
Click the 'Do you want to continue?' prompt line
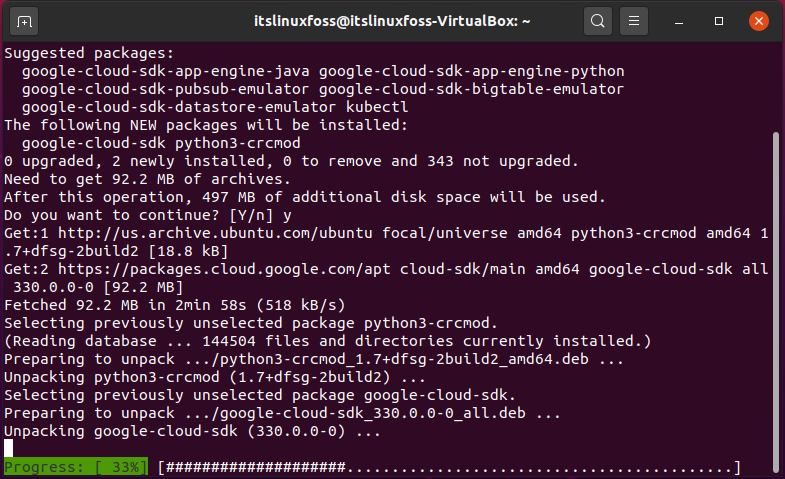[148, 215]
